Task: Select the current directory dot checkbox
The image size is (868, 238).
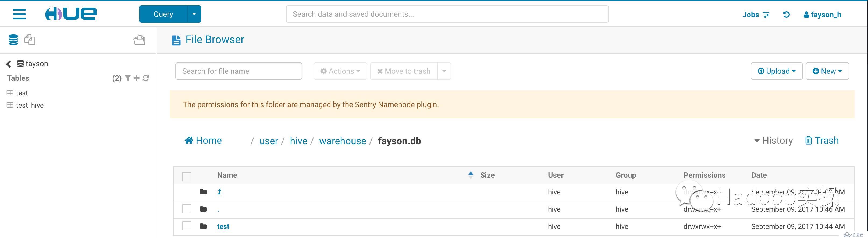Action: click(187, 209)
